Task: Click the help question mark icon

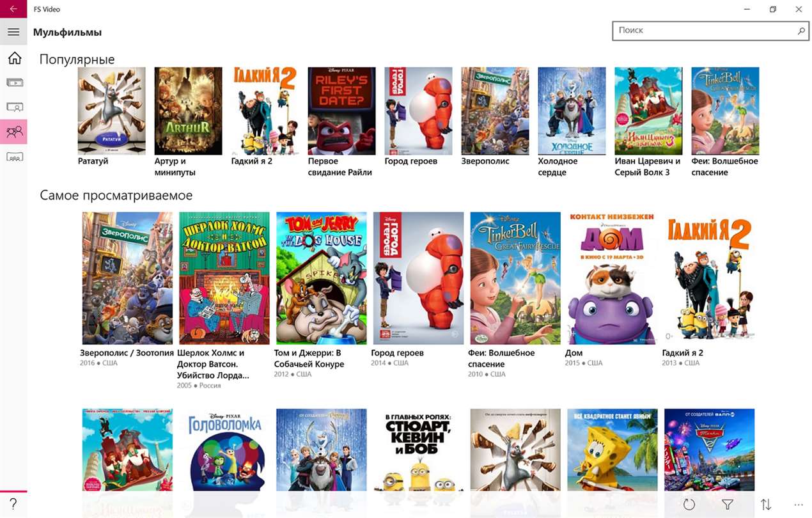Action: [13, 505]
